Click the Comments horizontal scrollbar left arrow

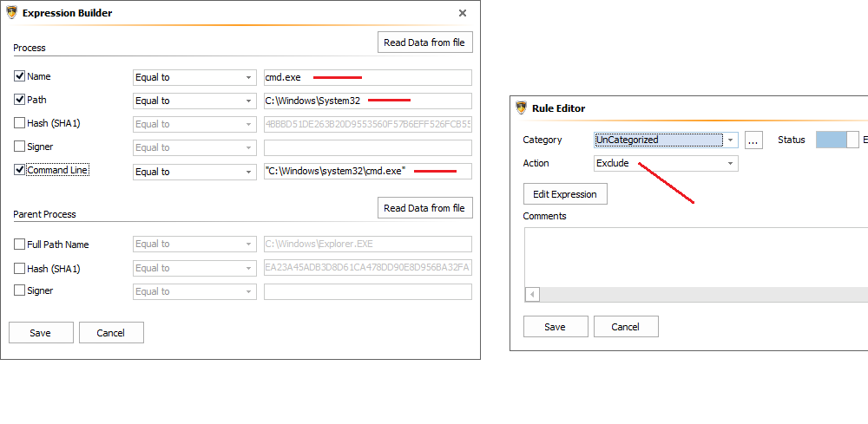pos(532,295)
